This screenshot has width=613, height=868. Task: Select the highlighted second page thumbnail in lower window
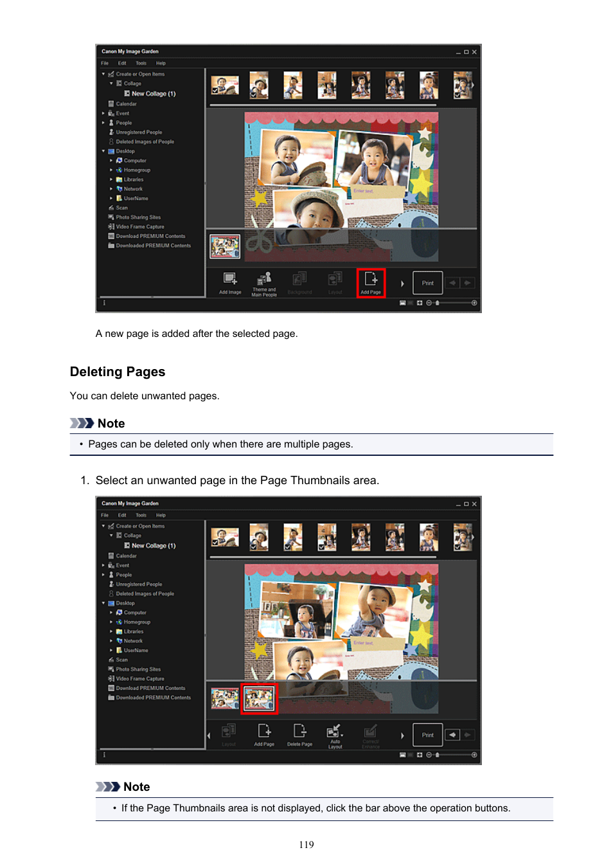click(259, 699)
